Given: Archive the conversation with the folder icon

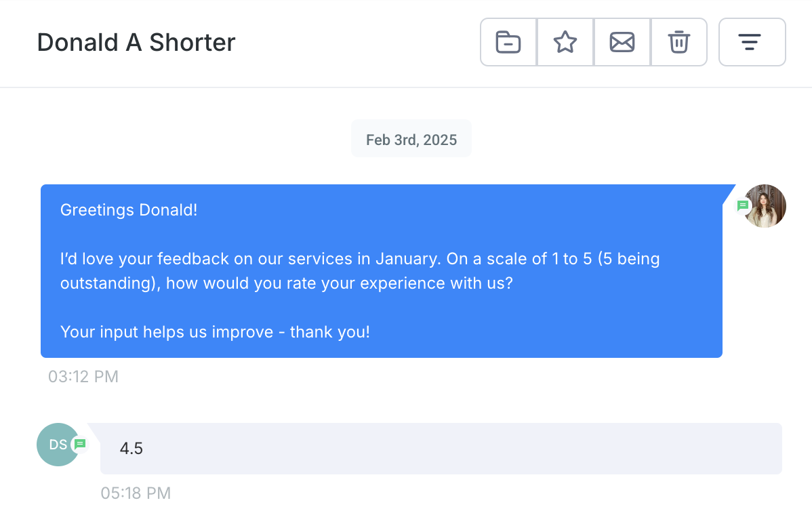Looking at the screenshot, I should coord(508,42).
